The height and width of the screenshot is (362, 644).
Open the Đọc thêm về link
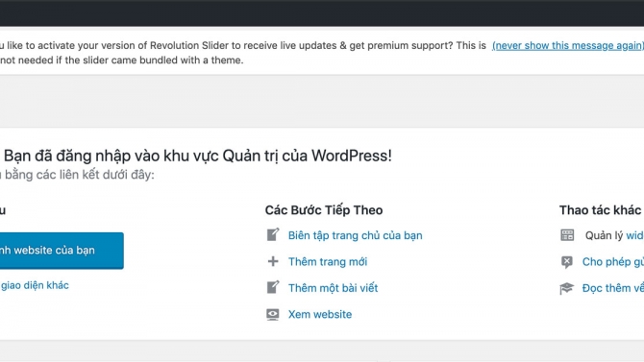point(613,288)
